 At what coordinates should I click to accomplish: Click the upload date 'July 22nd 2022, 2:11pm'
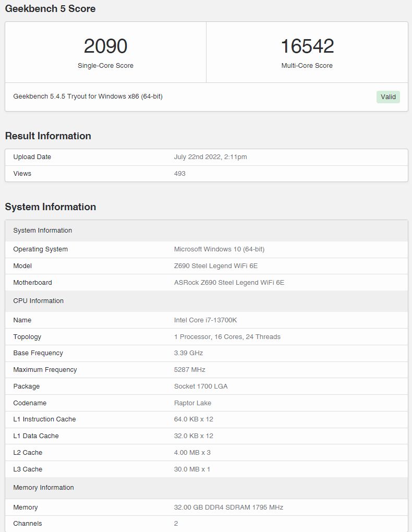tap(210, 157)
